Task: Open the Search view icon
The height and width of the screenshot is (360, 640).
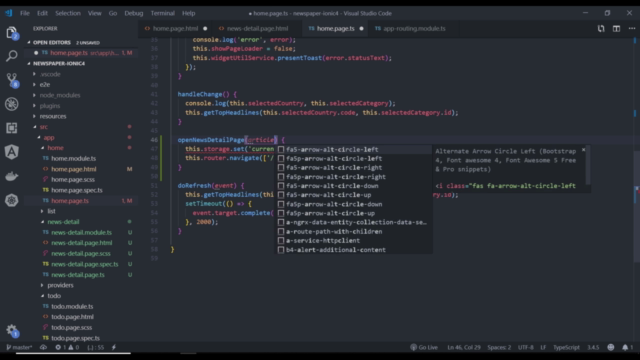Action: (x=11, y=56)
